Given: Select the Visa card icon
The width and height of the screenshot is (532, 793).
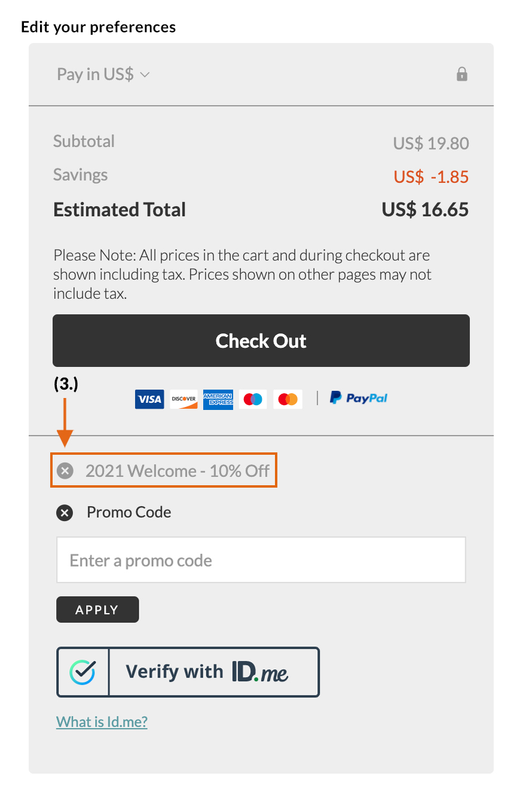Looking at the screenshot, I should point(149,399).
